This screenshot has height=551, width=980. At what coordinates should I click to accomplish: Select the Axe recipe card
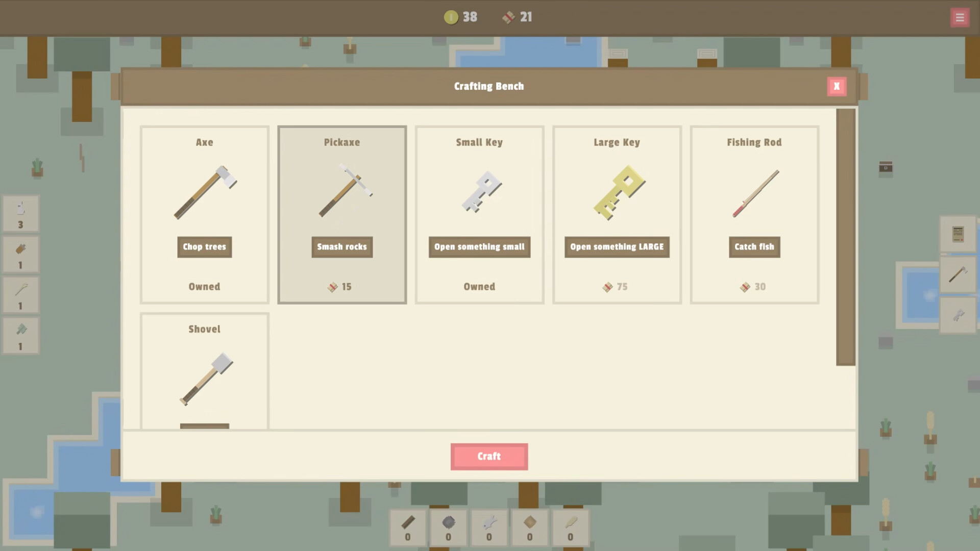(x=204, y=214)
